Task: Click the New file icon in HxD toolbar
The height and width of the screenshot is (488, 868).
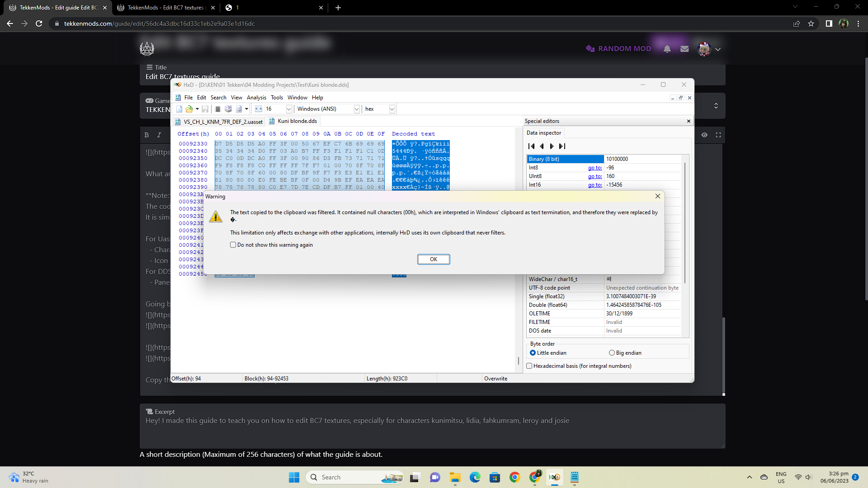Action: (179, 109)
